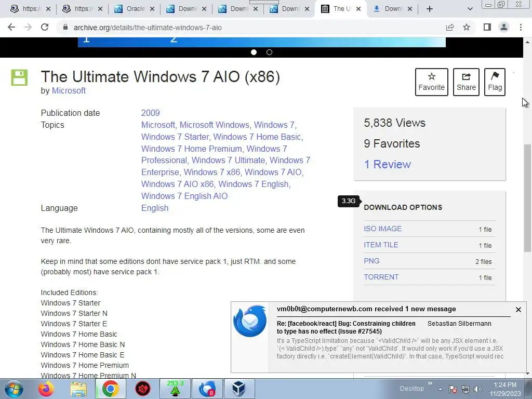
Task: Expand the tab search dropdown
Action: (x=470, y=9)
